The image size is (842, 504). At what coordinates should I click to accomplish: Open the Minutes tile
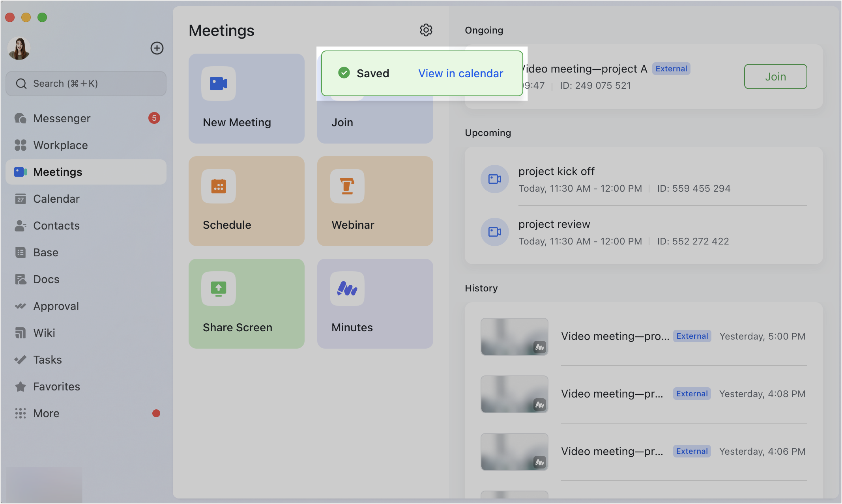374,304
